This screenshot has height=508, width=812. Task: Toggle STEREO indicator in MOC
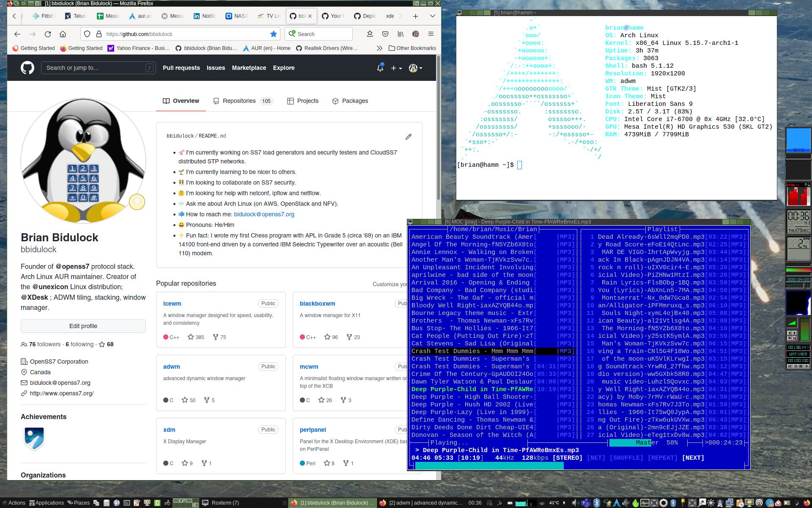click(x=567, y=458)
